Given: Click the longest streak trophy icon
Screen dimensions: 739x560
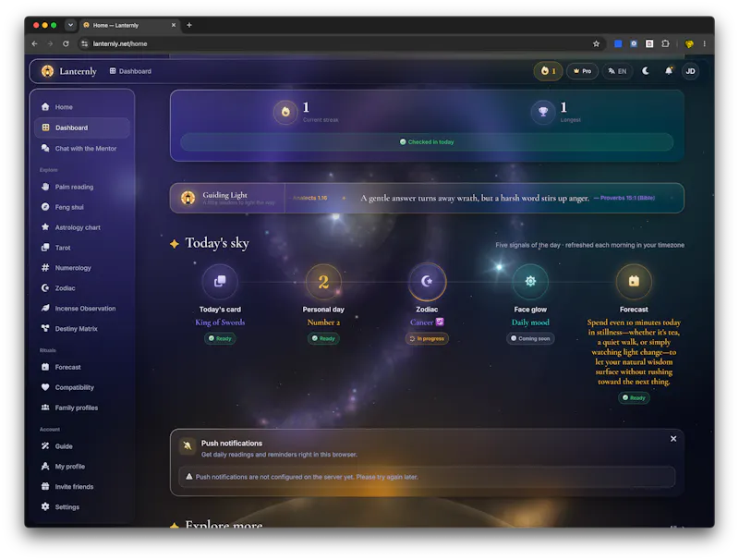Looking at the screenshot, I should point(543,112).
